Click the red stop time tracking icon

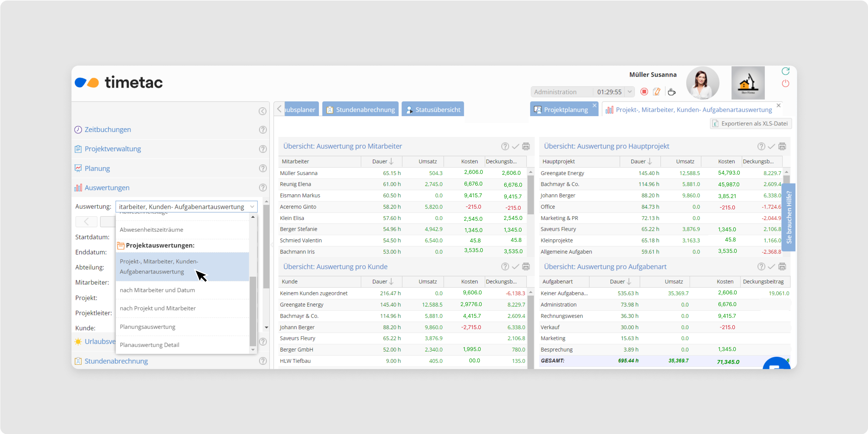tap(644, 92)
